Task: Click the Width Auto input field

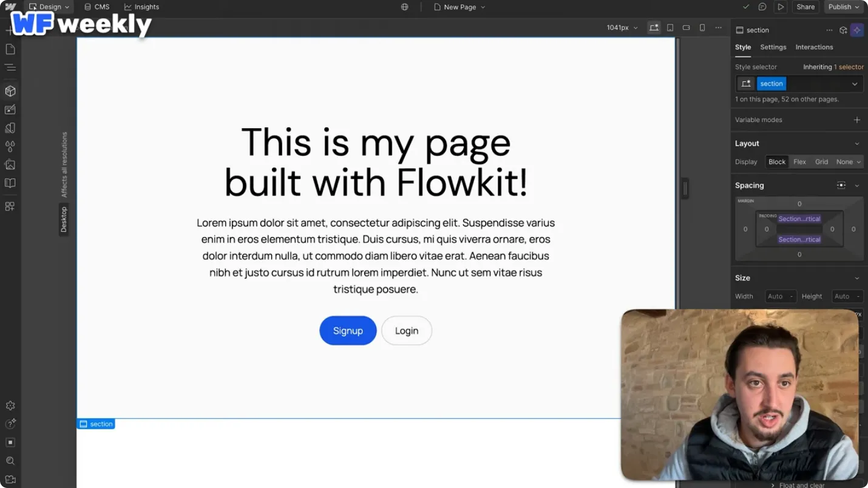Action: 781,297
